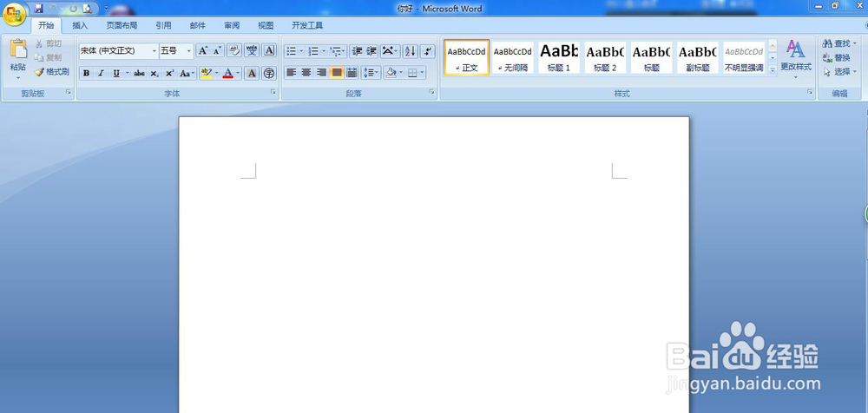Viewport: 868px width, 413px height.
Task: Toggle character shading (gray A)
Action: tap(252, 73)
